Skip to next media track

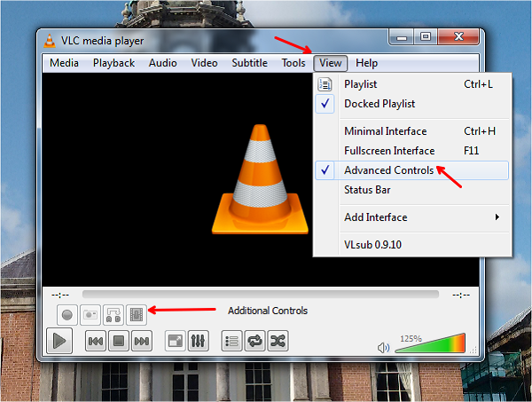[142, 341]
